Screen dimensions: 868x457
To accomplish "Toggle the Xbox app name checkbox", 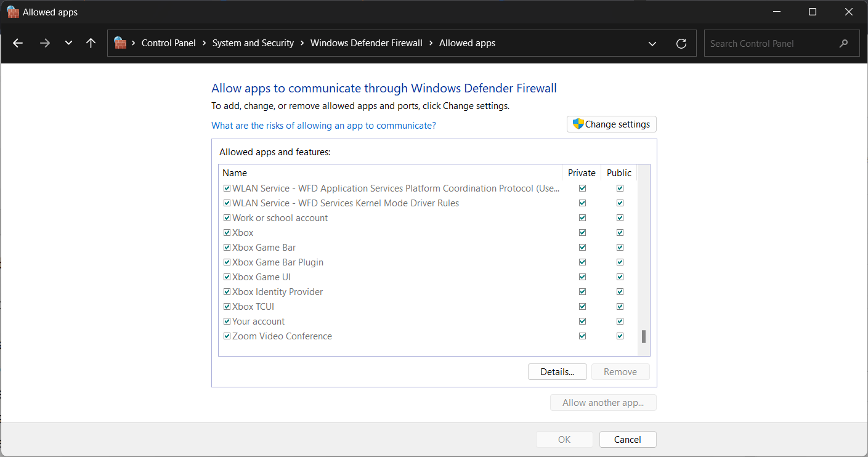I will (227, 233).
